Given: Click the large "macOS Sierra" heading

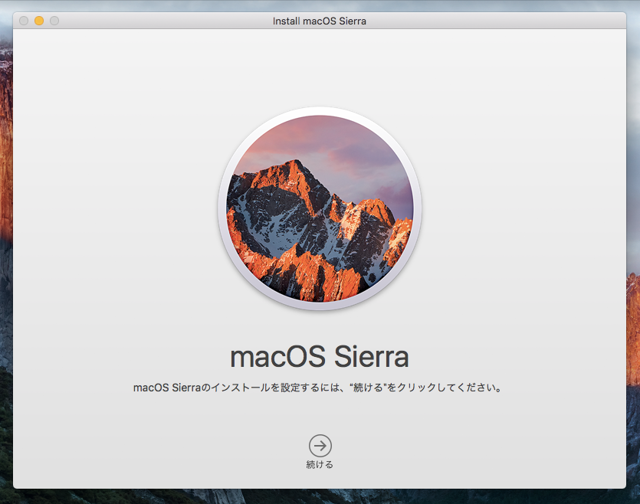Looking at the screenshot, I should coord(320,357).
